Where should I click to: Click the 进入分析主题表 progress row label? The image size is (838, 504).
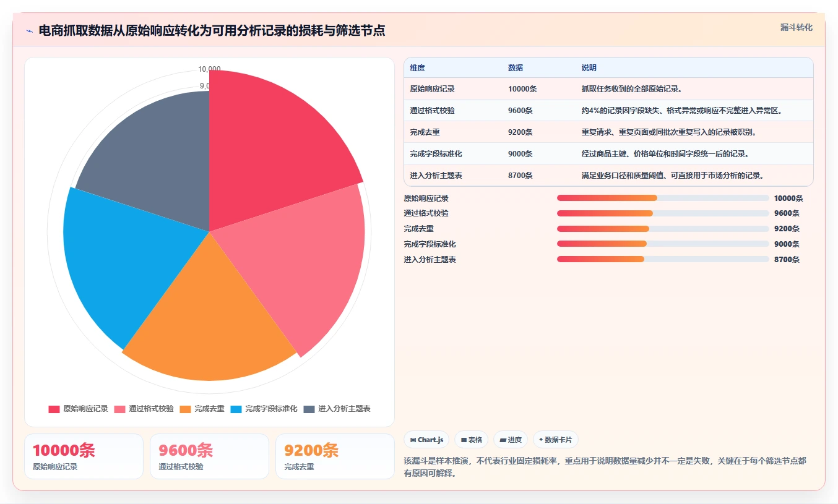point(430,260)
